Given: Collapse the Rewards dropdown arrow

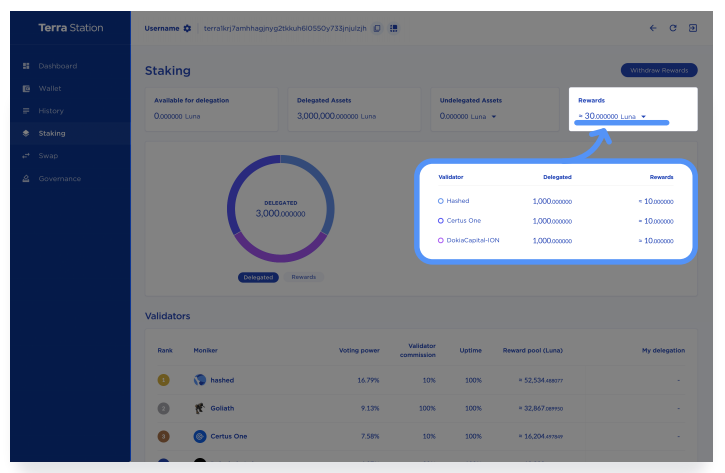Looking at the screenshot, I should pyautogui.click(x=643, y=117).
